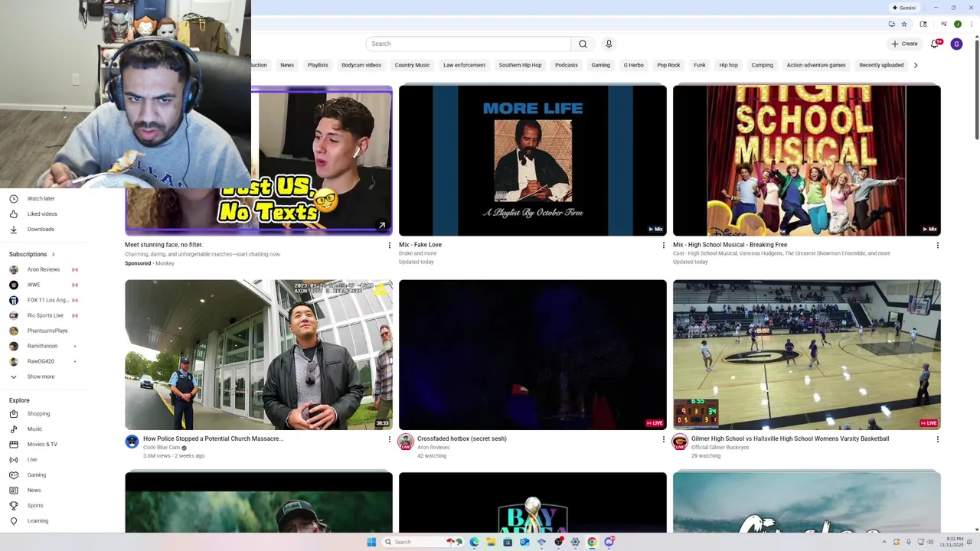Image resolution: width=980 pixels, height=551 pixels.
Task: Click install/cast screen icon in address bar
Action: [x=892, y=24]
